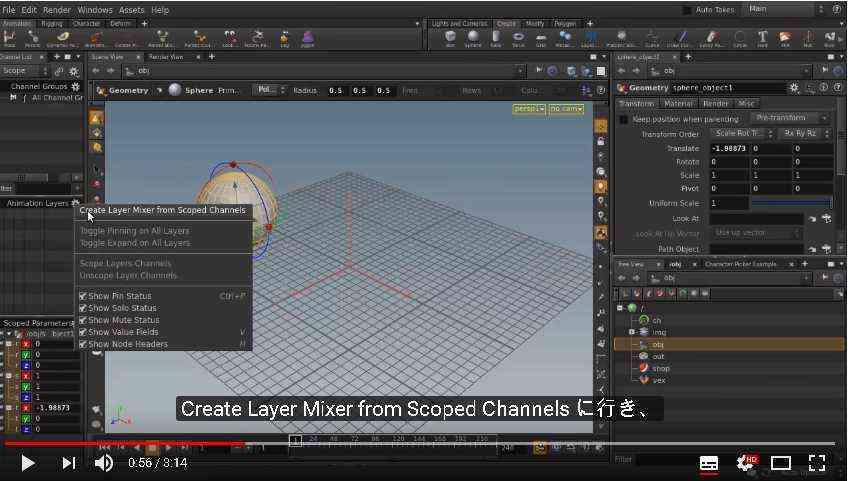This screenshot has height=481, width=851.
Task: Switch to the Render parameter tab
Action: pos(715,103)
